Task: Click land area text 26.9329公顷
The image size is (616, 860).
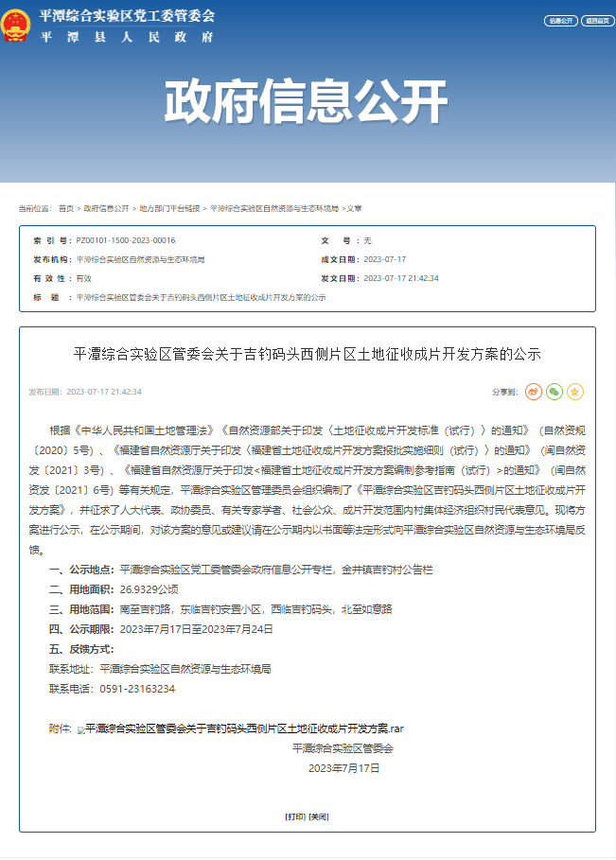Action: point(149,589)
